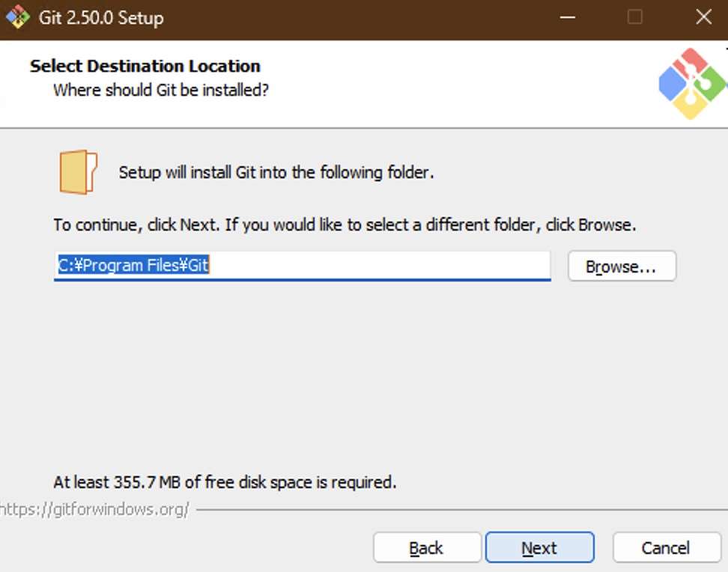The height and width of the screenshot is (572, 728).
Task: Cancel the Git installation
Action: point(667,547)
